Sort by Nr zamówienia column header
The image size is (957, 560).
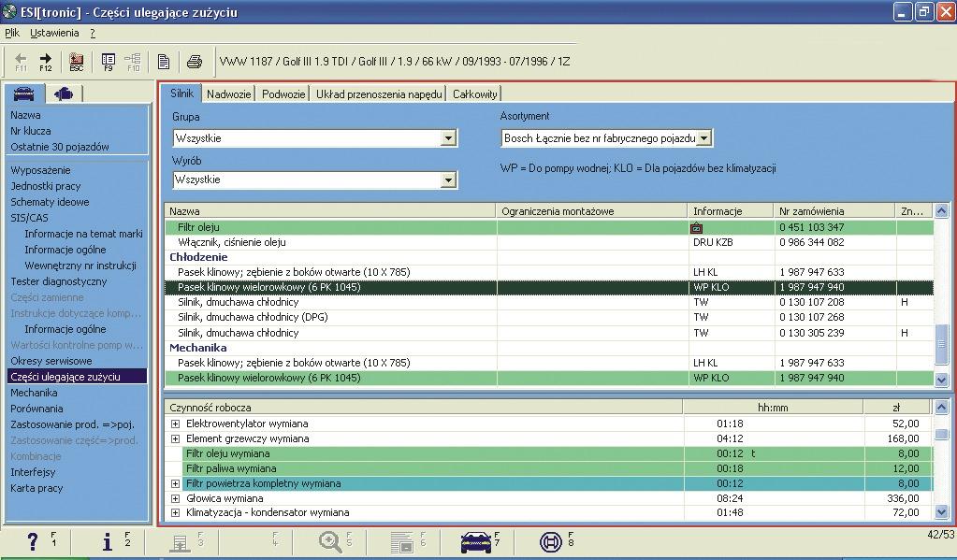pos(835,211)
